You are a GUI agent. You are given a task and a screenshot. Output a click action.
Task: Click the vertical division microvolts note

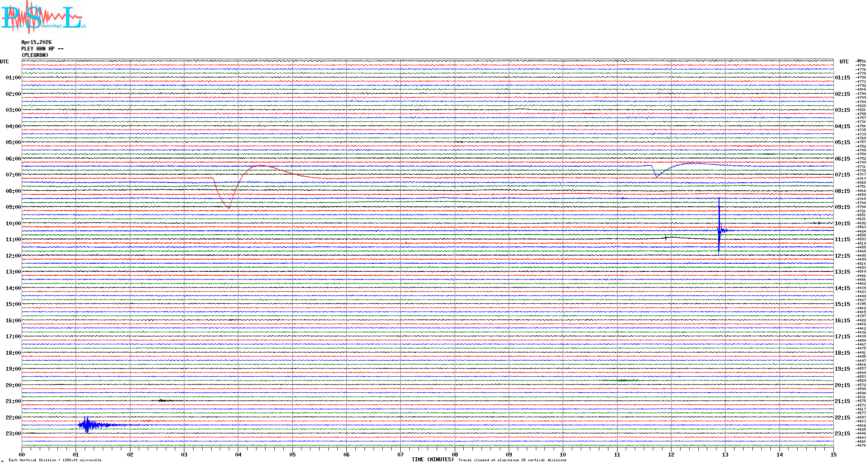click(55, 460)
